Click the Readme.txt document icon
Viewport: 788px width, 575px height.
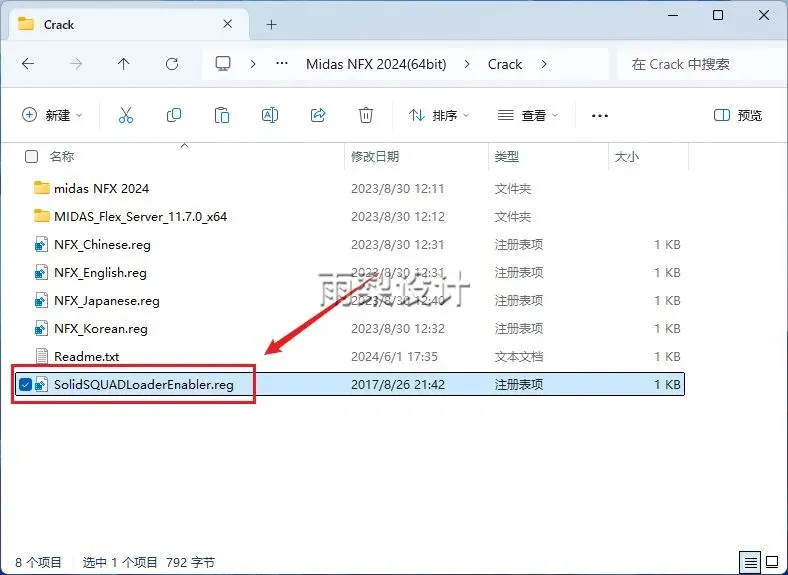(x=42, y=356)
